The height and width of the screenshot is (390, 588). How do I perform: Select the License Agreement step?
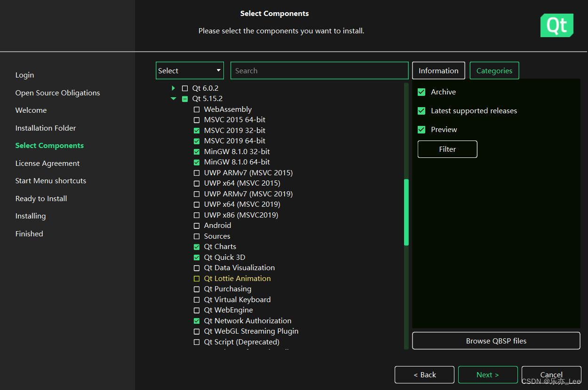pos(48,164)
